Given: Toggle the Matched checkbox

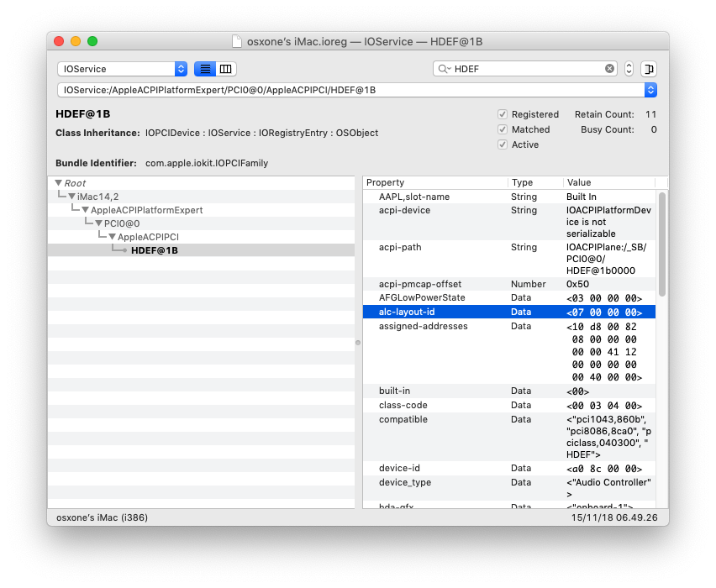Looking at the screenshot, I should click(x=503, y=129).
